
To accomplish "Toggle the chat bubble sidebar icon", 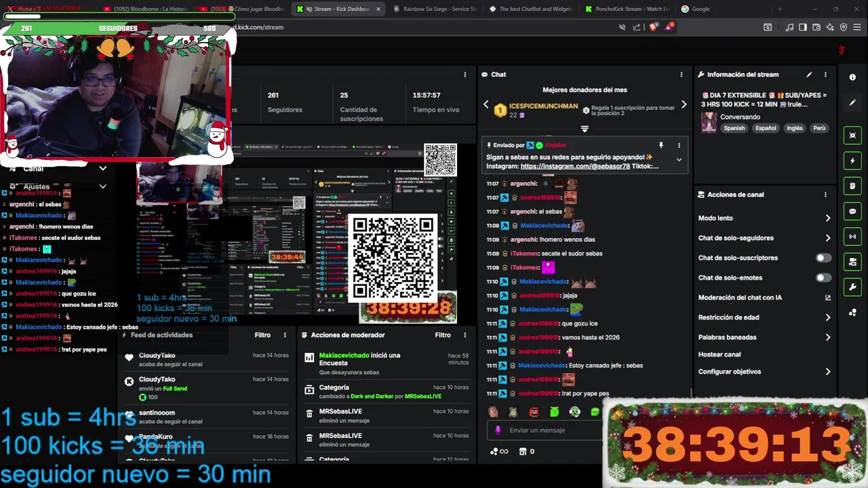I will (852, 211).
